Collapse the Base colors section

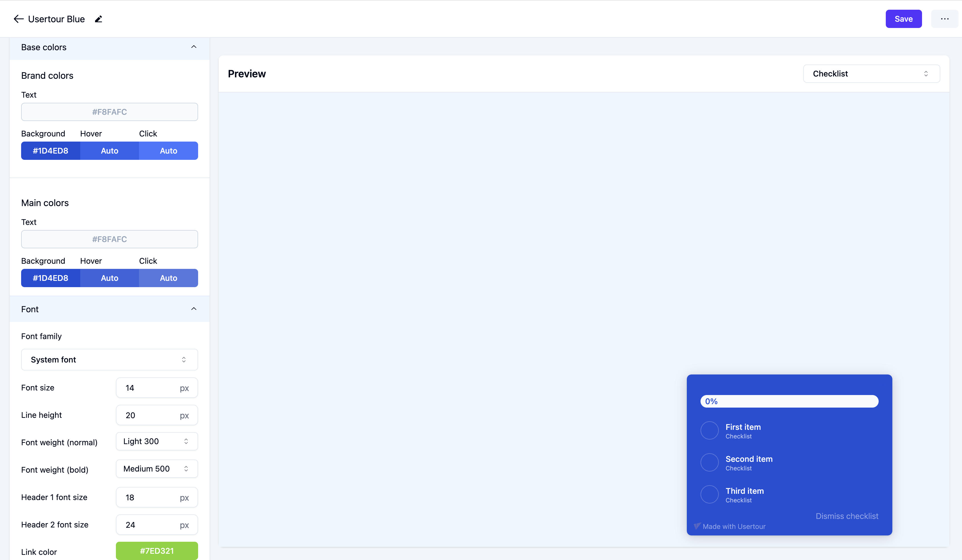coord(194,47)
